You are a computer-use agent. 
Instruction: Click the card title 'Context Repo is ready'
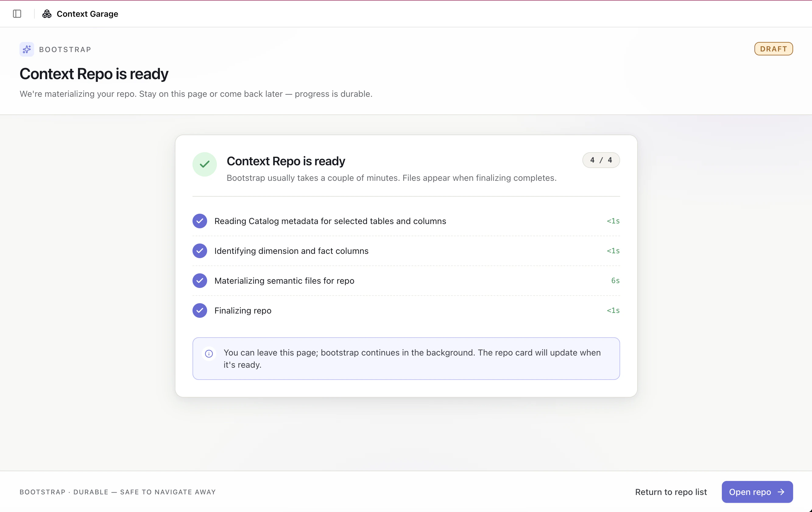tap(286, 161)
